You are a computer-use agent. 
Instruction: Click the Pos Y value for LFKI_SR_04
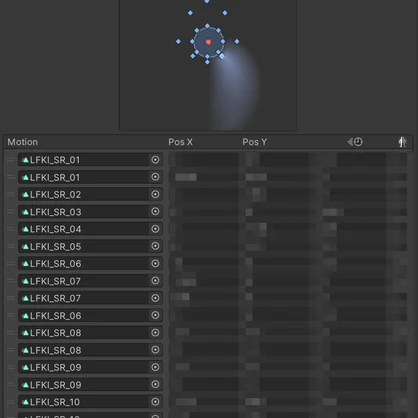pyautogui.click(x=277, y=229)
